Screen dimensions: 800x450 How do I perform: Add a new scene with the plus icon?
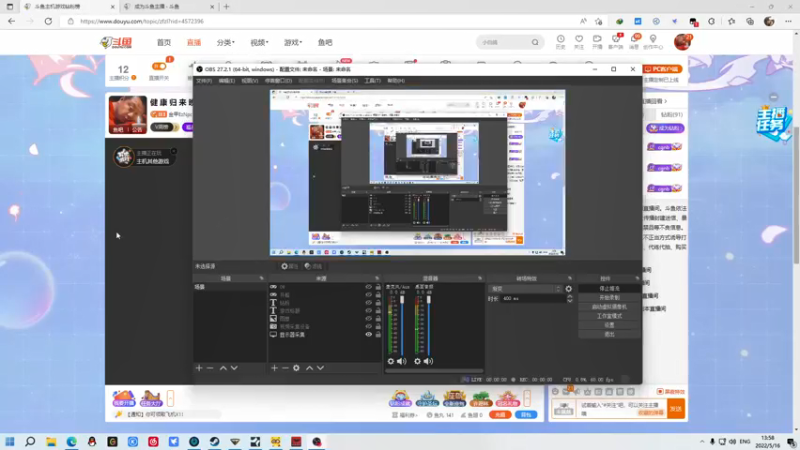(x=199, y=368)
